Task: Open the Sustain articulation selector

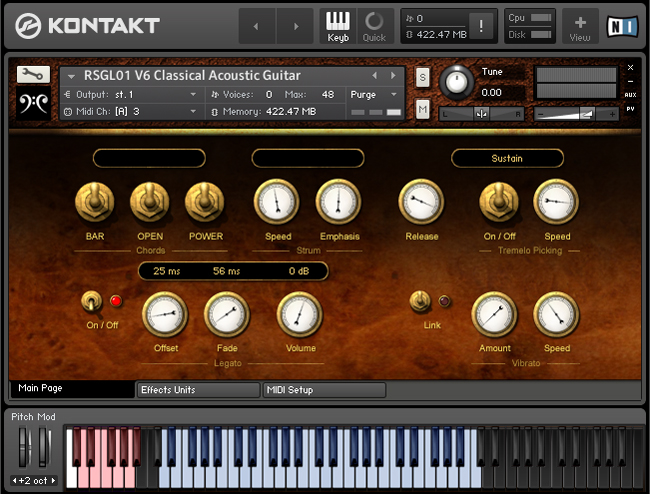Action: pos(507,158)
